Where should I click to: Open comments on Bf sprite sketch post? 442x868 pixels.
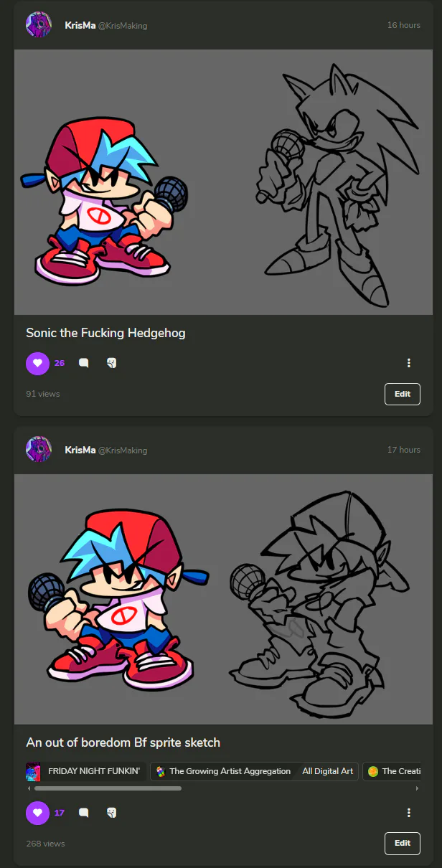pyautogui.click(x=83, y=813)
